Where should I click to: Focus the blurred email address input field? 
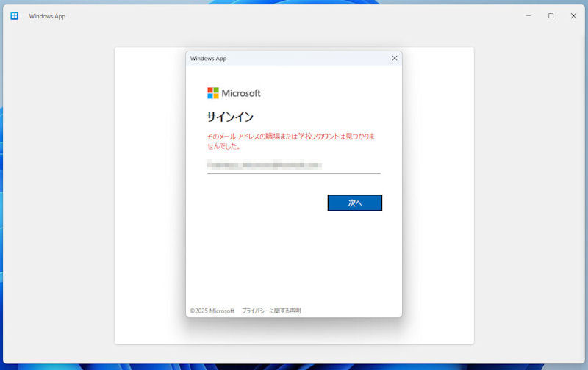point(293,165)
